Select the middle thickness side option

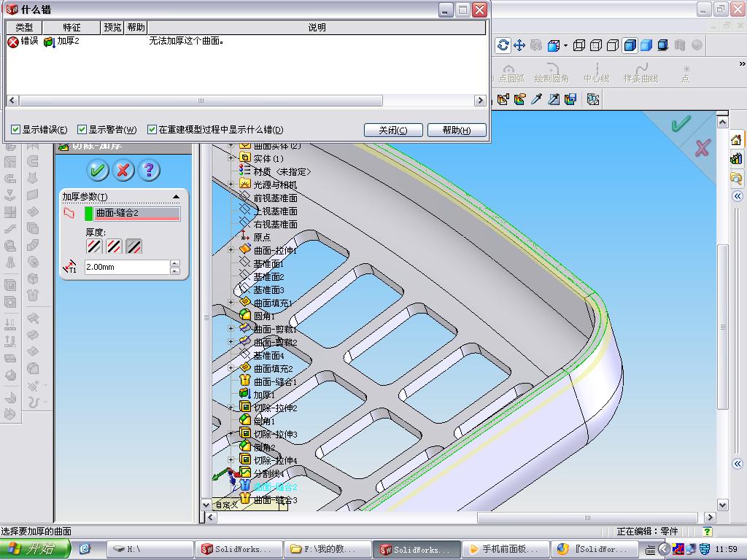coord(114,246)
